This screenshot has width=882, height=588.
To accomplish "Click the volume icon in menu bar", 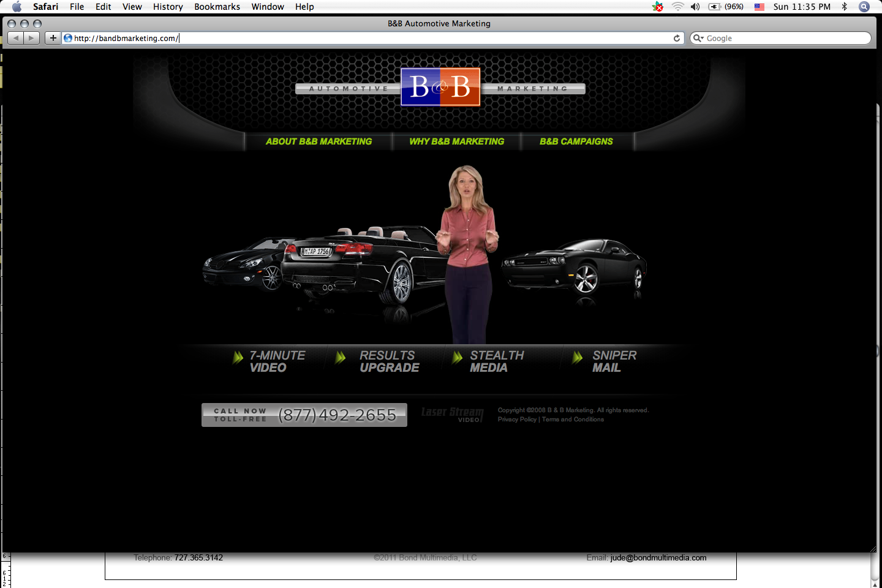I will pos(695,7).
